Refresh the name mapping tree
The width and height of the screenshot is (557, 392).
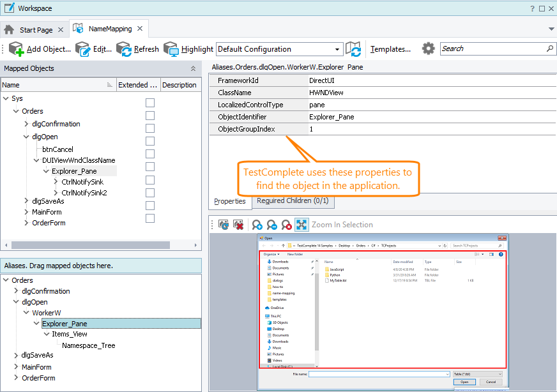[x=124, y=49]
